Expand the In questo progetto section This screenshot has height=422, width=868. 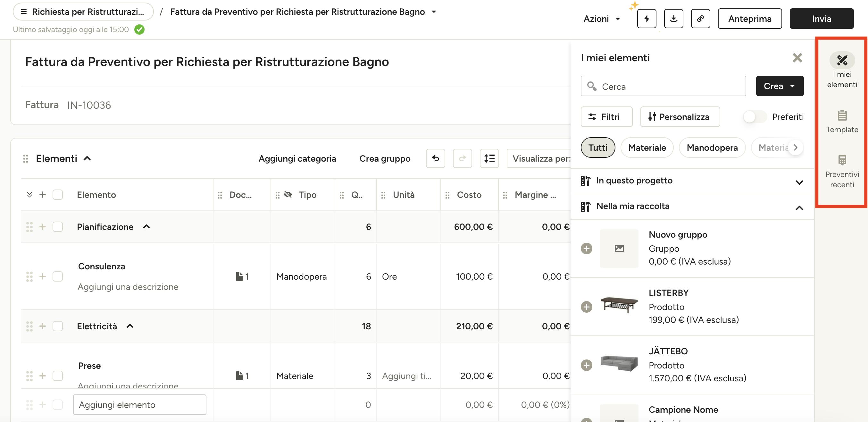coord(799,182)
